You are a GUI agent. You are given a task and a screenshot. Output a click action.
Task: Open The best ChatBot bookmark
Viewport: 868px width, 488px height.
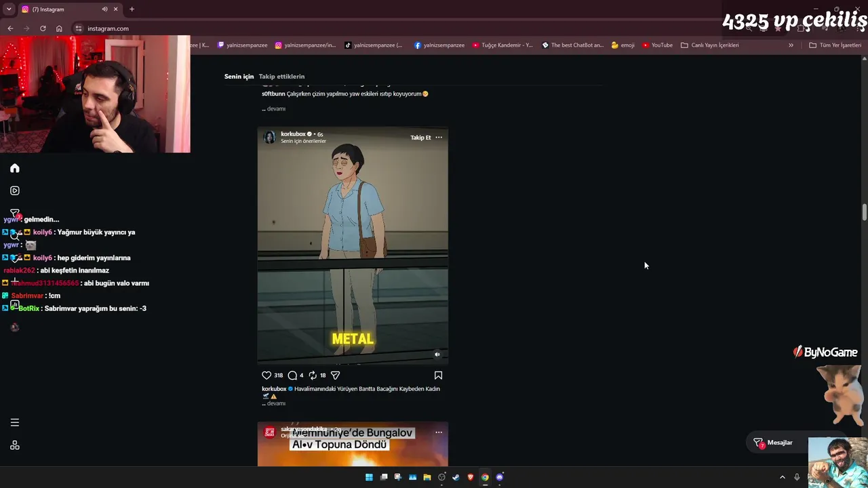pyautogui.click(x=573, y=45)
